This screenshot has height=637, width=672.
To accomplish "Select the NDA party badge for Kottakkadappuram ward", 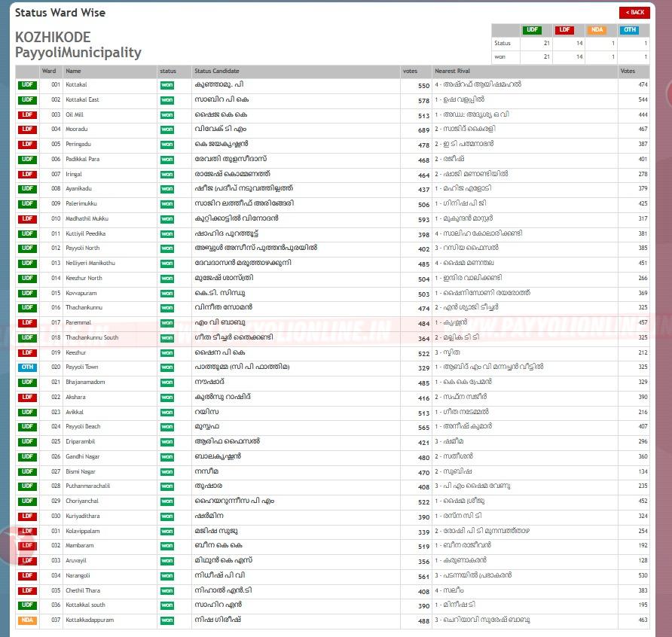I will tap(27, 620).
